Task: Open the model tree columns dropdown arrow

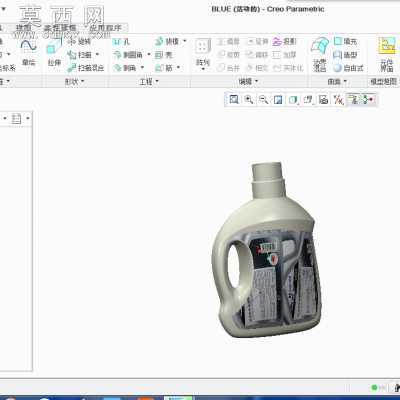Action: point(28,118)
